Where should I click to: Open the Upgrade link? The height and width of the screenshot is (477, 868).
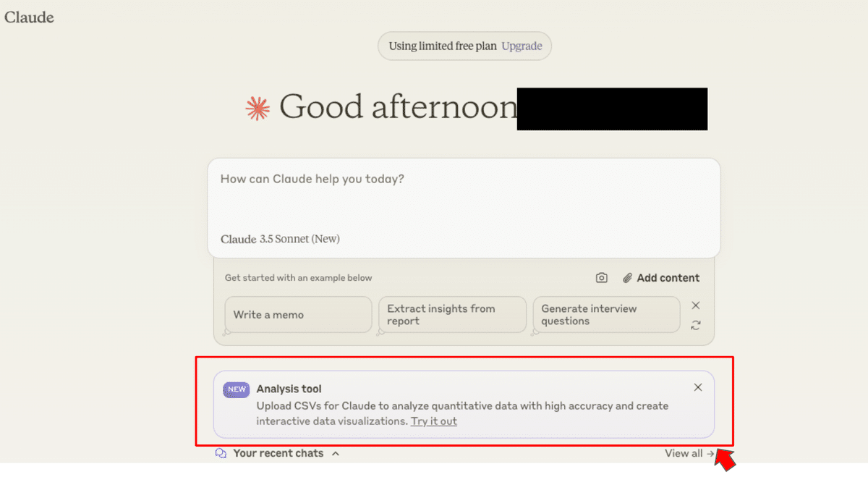(522, 46)
